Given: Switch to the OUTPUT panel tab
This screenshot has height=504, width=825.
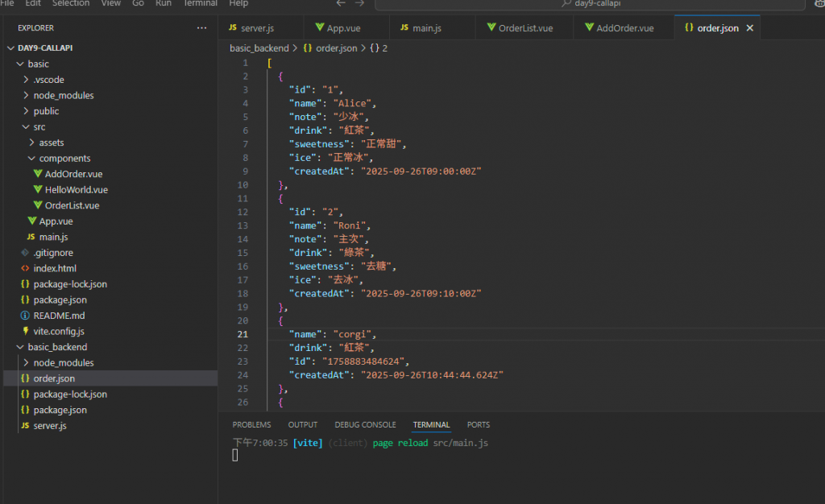Looking at the screenshot, I should 303,424.
